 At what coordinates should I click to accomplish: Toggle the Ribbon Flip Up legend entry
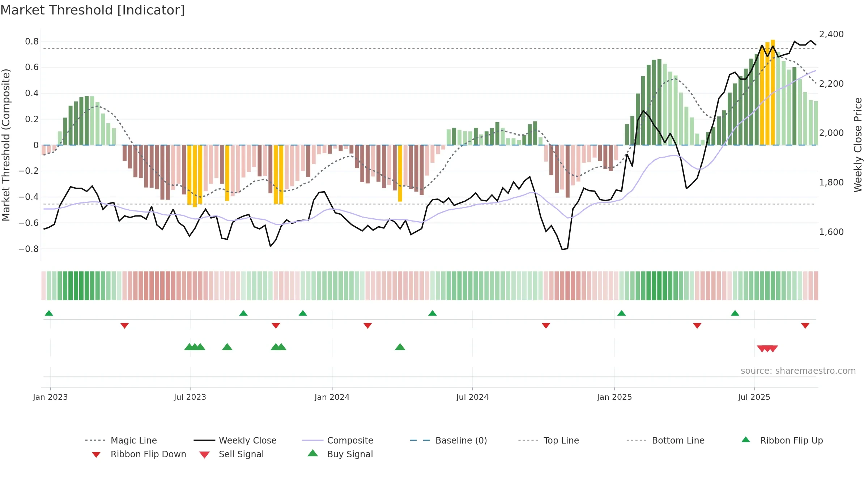click(782, 440)
